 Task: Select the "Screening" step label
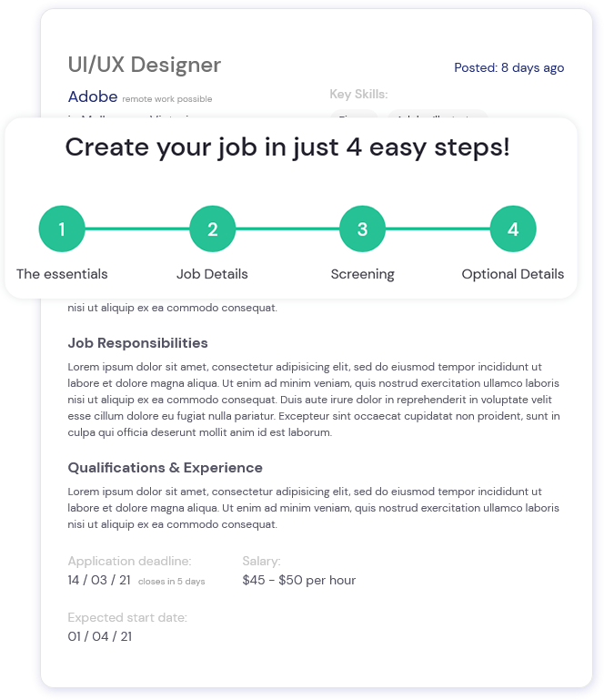[362, 274]
